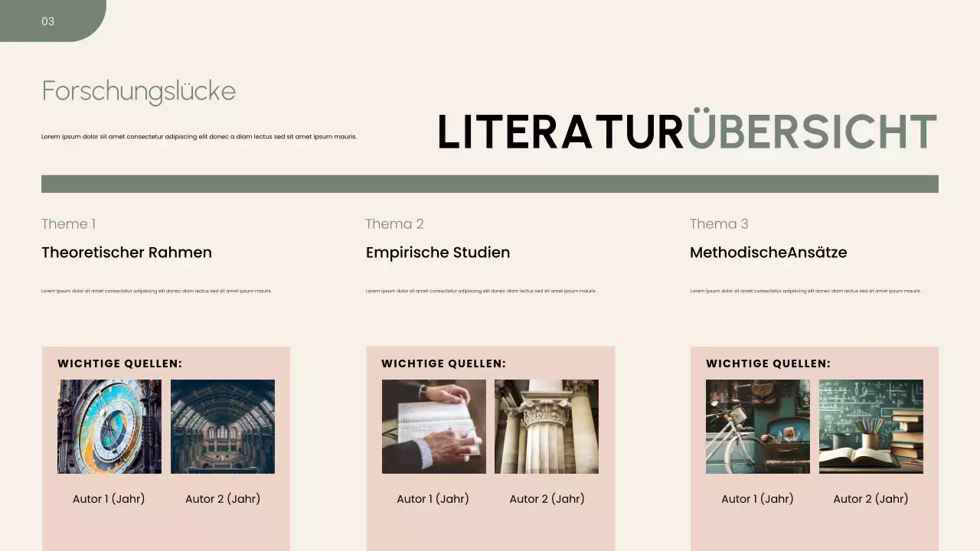980x551 pixels.
Task: Select the LITERATURÜBERSICHT title text
Action: coord(687,132)
